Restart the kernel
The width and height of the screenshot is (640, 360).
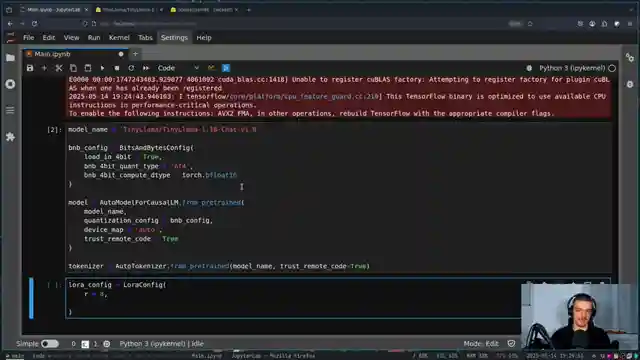coord(131,68)
